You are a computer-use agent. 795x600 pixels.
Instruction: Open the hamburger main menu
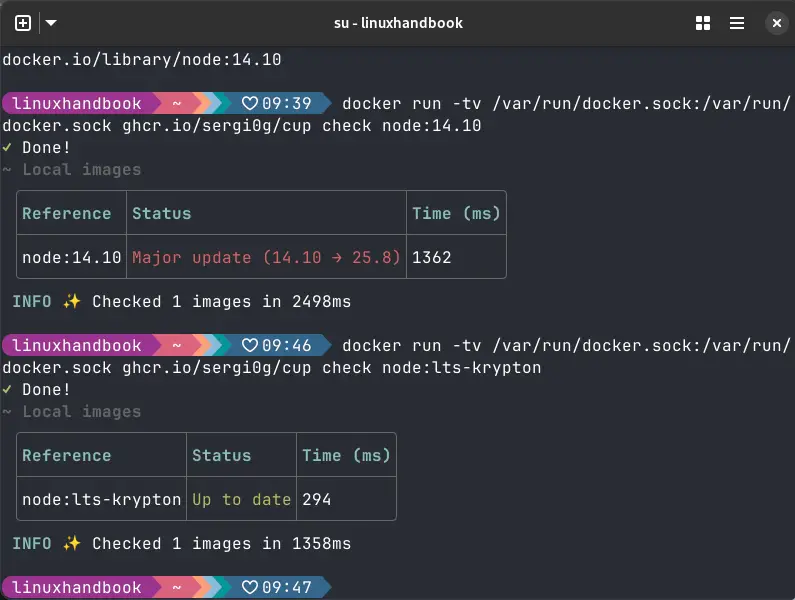(737, 23)
